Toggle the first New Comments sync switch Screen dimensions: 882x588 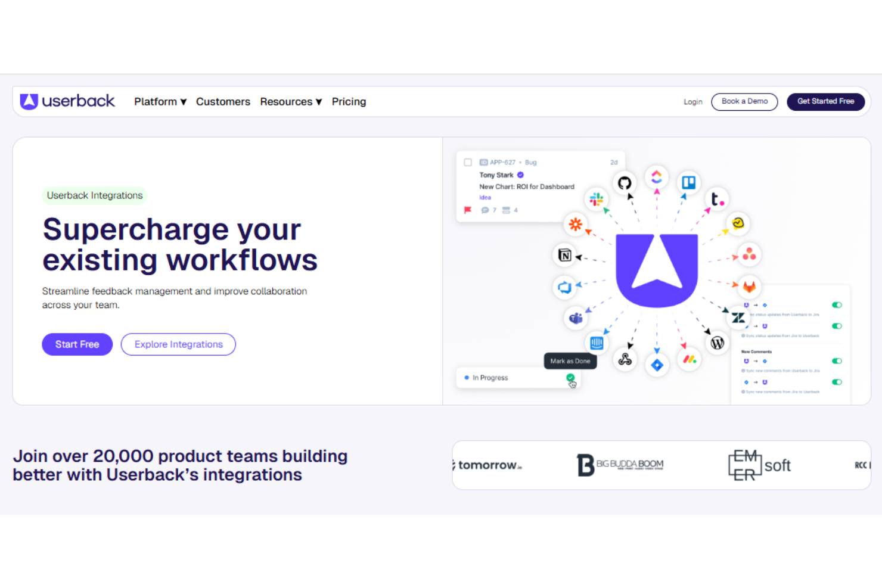pos(837,361)
